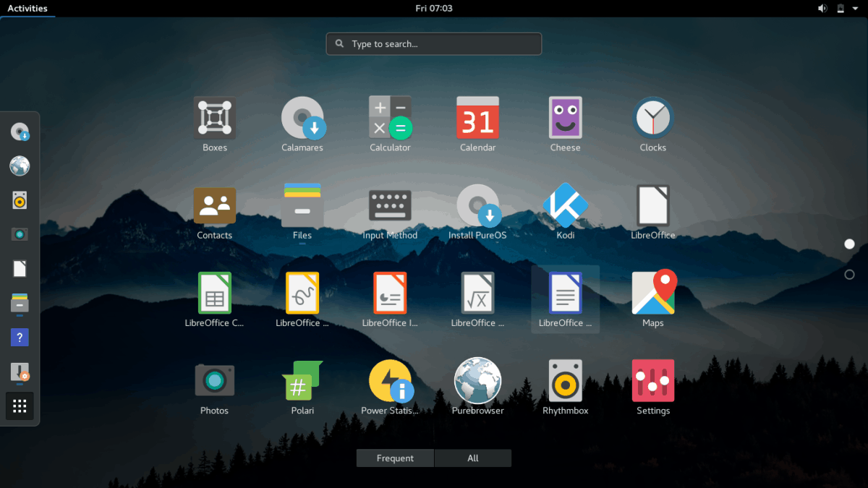
Task: Click the Show Applications grid button
Action: 20,406
